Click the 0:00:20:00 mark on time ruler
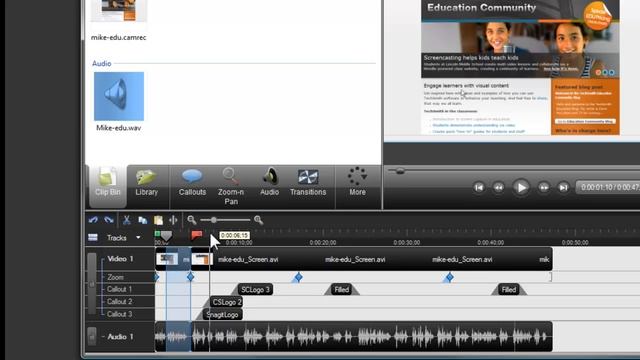The height and width of the screenshot is (360, 640). tap(323, 242)
